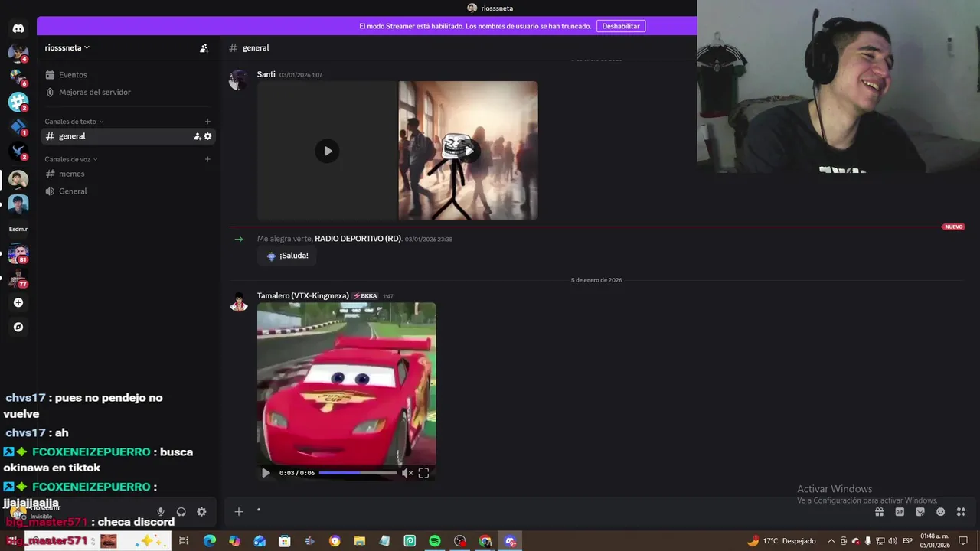Viewport: 980px width, 551px height.
Task: Open Microsoft Store from the taskbar
Action: [x=284, y=541]
